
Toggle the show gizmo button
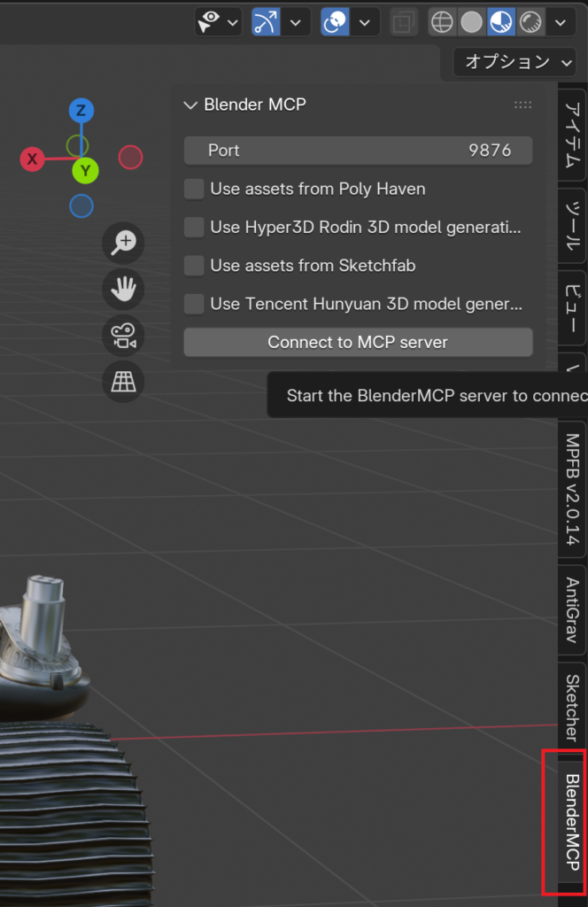266,21
